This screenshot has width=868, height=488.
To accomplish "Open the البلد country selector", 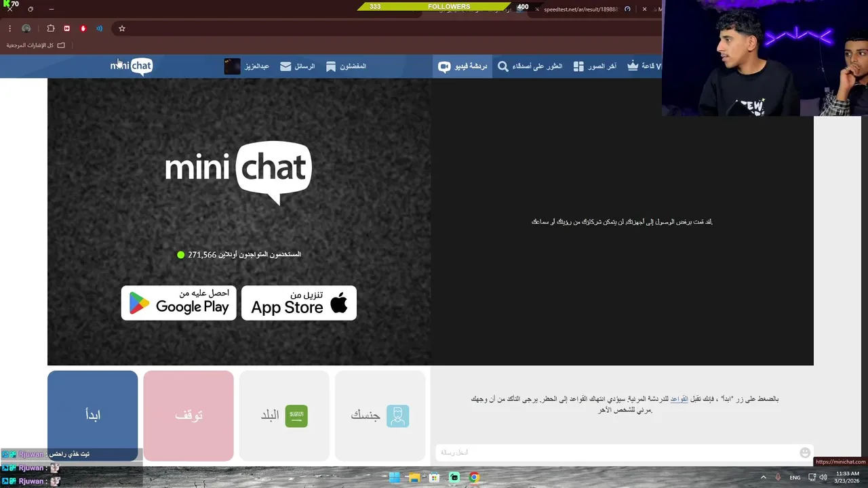I will point(284,415).
